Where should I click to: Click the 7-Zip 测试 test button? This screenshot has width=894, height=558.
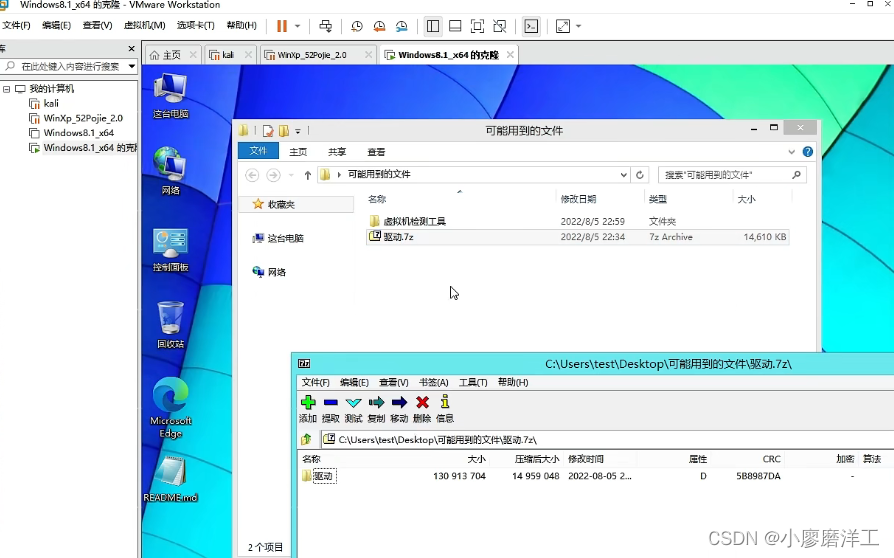353,409
